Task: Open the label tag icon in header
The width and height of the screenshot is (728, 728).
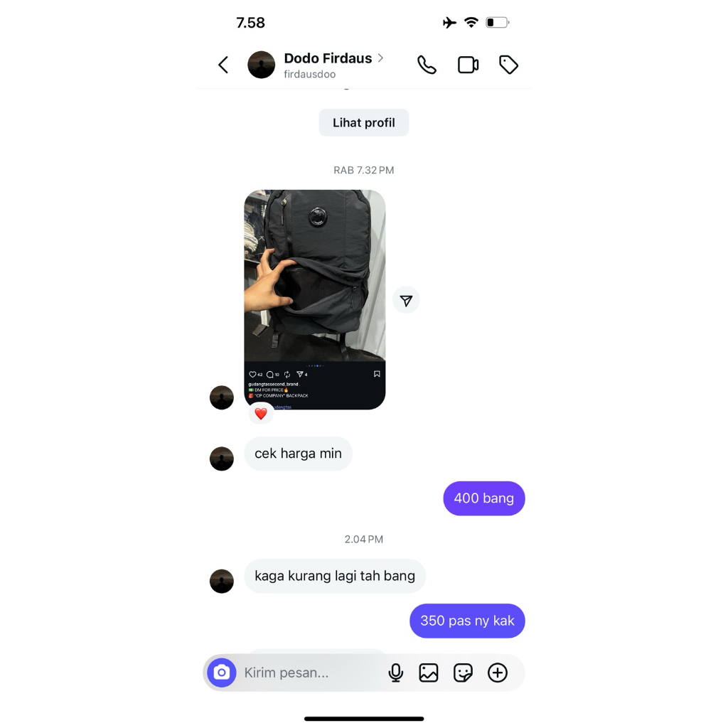Action: [509, 65]
